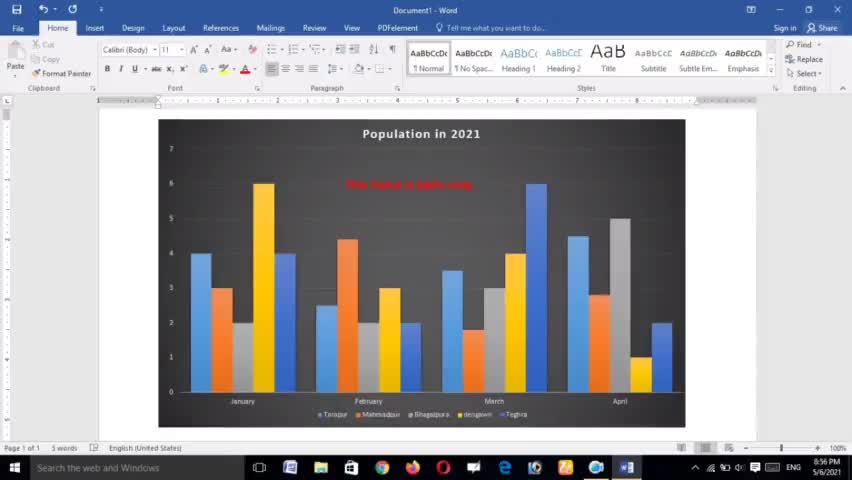The width and height of the screenshot is (852, 480).
Task: Open the Font size dropdown
Action: 181,50
